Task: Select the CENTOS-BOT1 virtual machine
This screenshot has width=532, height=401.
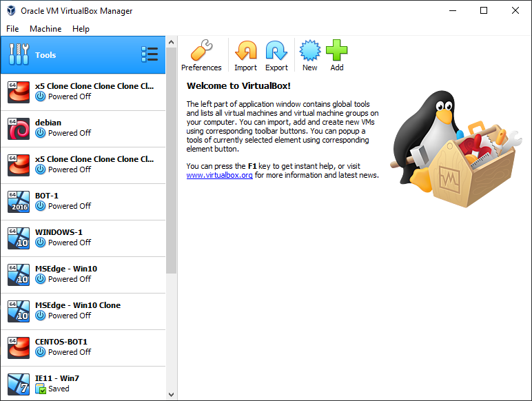Action: [x=83, y=347]
